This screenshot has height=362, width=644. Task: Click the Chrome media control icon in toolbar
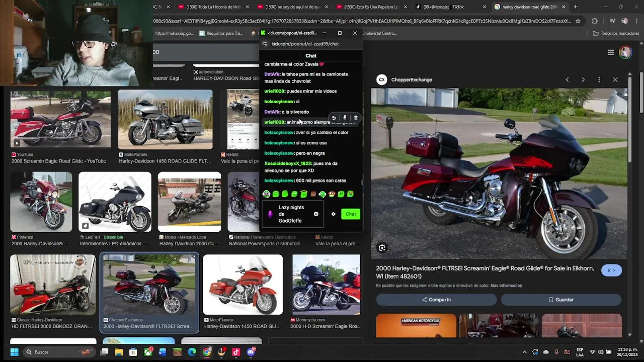(612, 21)
